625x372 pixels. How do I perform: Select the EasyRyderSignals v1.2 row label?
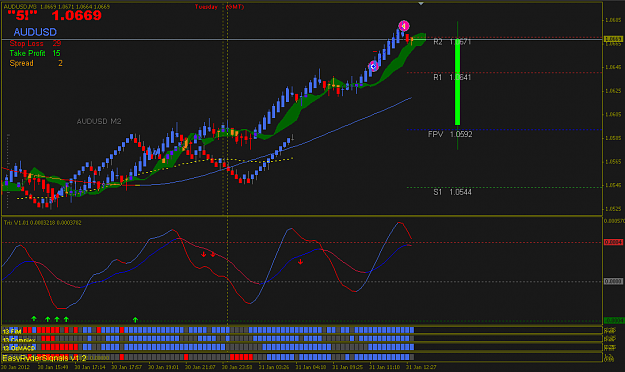tap(44, 358)
